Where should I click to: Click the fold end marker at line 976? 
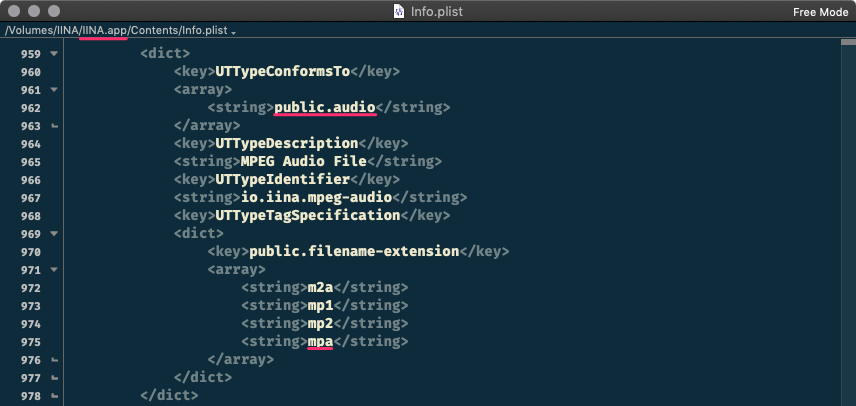point(53,360)
